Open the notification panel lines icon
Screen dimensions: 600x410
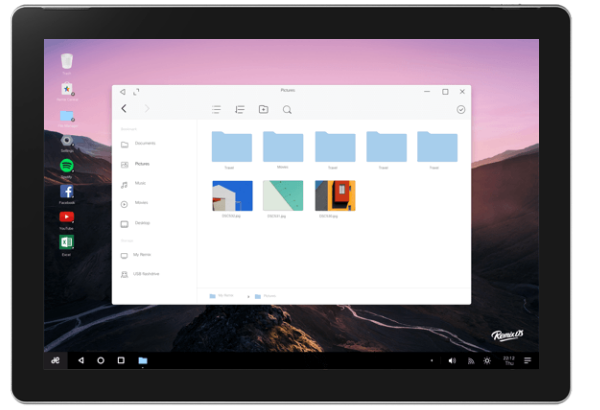(x=528, y=361)
